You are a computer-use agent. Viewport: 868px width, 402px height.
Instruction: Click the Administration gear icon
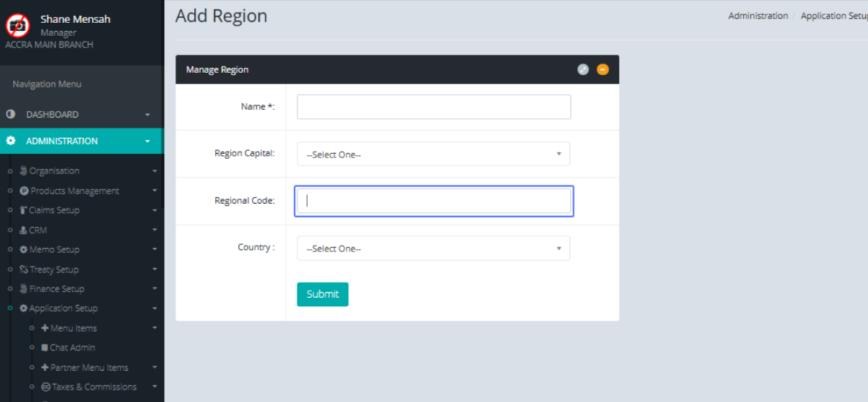point(11,141)
